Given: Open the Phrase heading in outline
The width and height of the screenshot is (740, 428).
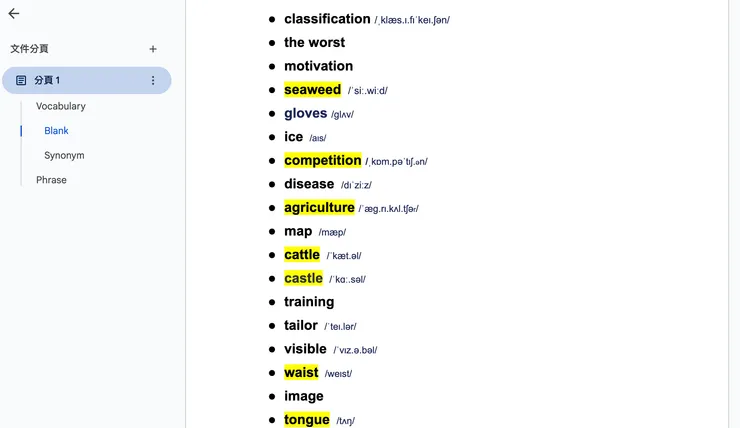Looking at the screenshot, I should coord(51,180).
